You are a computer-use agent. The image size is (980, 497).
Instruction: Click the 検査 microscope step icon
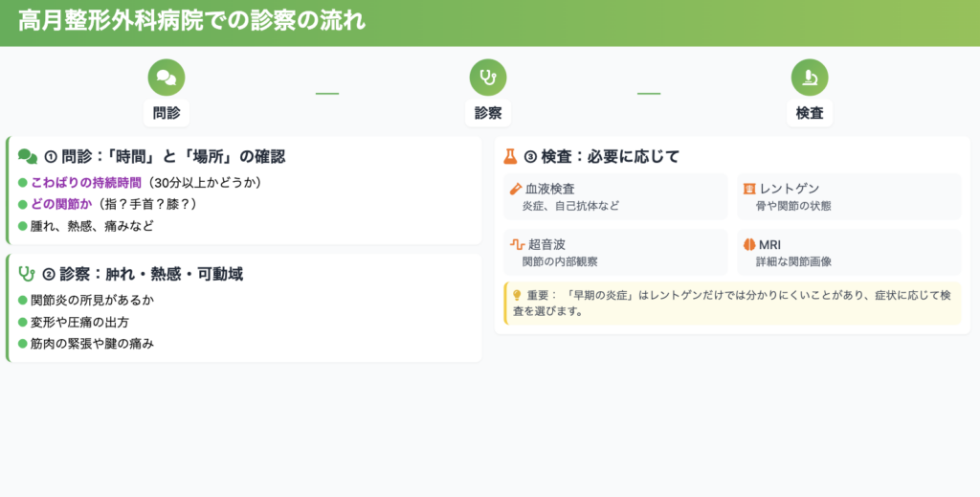pos(810,78)
